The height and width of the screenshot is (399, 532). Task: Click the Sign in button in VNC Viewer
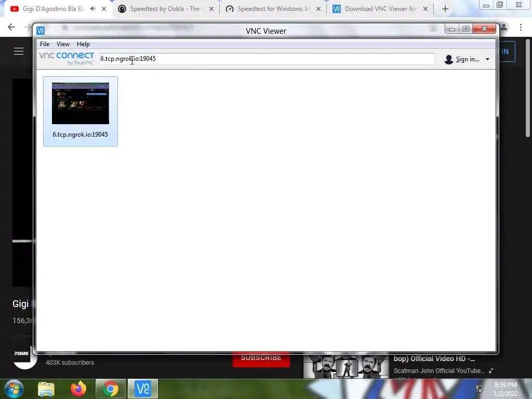coord(462,59)
